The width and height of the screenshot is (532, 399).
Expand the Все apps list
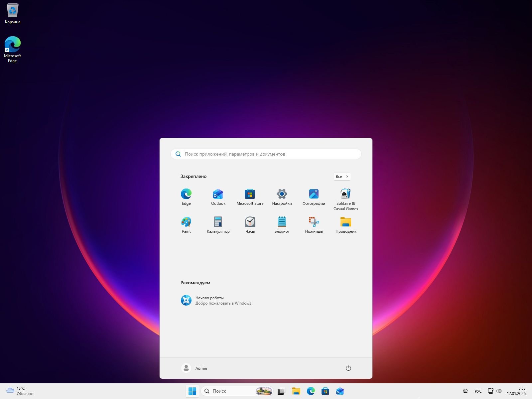click(x=342, y=177)
